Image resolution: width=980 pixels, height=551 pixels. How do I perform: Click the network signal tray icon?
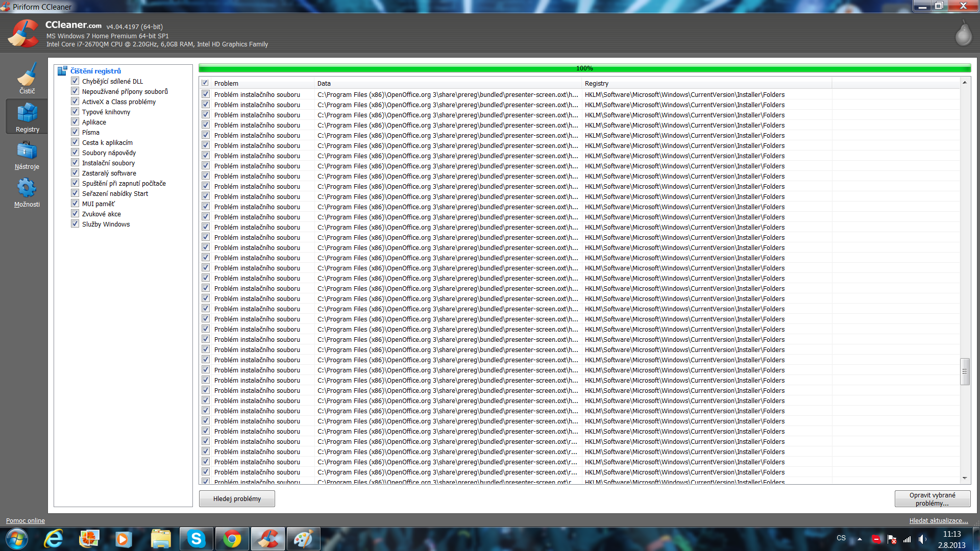click(907, 539)
